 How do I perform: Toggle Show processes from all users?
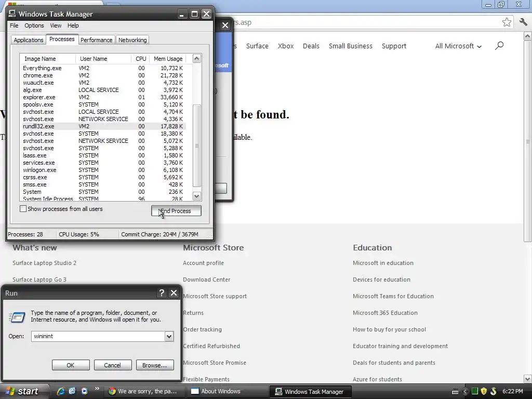pos(23,209)
